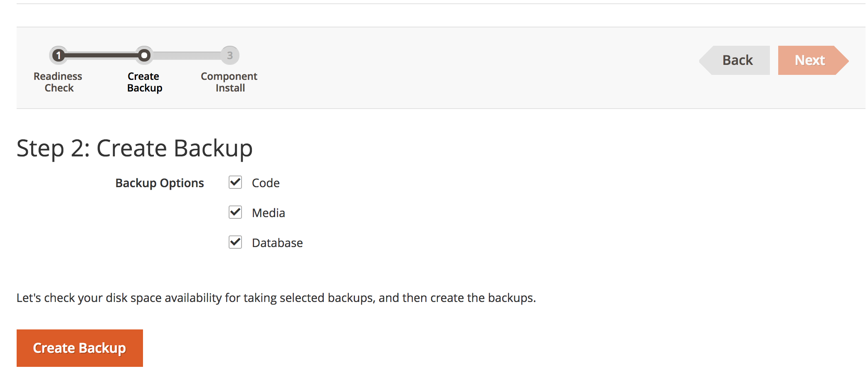Uncheck the Code backup option
Screen dimensions: 868x381
point(235,182)
